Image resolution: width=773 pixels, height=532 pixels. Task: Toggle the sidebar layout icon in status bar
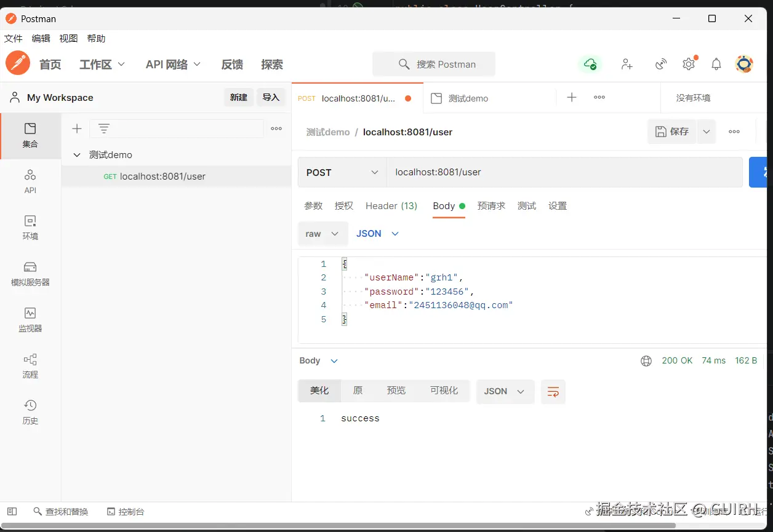click(12, 511)
